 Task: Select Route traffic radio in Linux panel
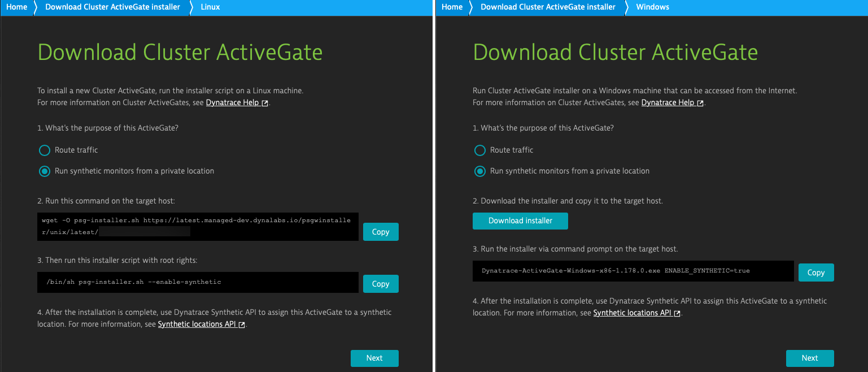coord(45,150)
